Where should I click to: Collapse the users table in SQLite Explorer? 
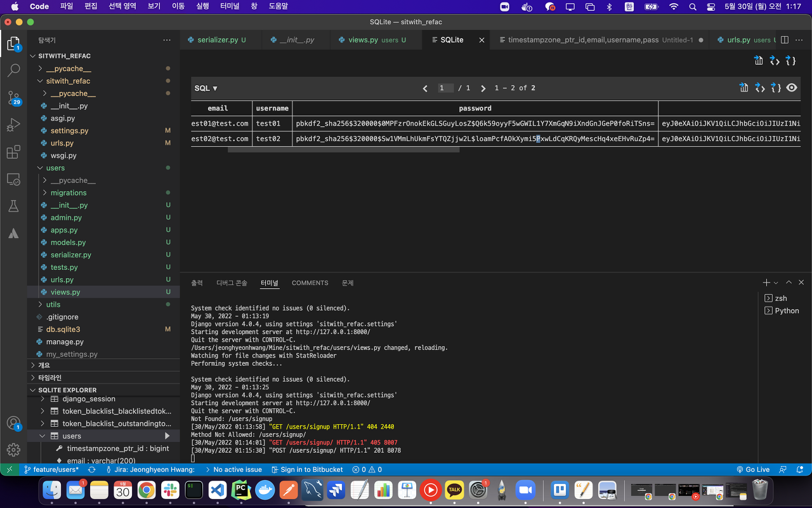[44, 436]
